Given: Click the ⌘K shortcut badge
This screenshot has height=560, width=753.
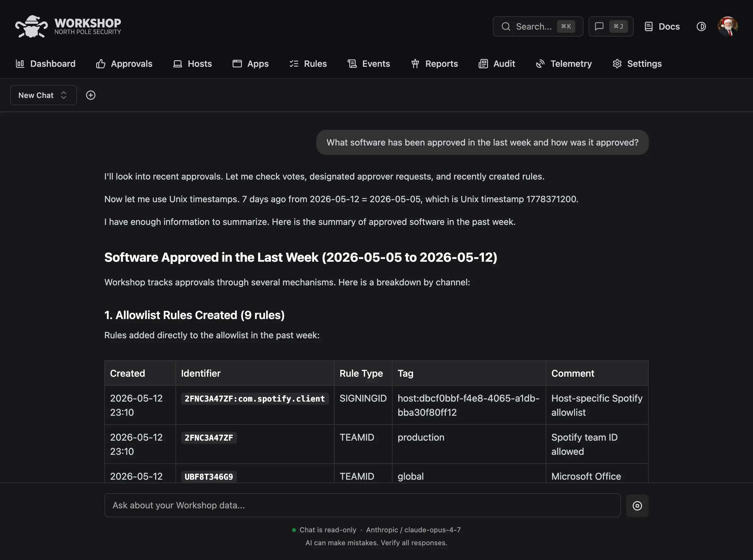Looking at the screenshot, I should coord(566,26).
